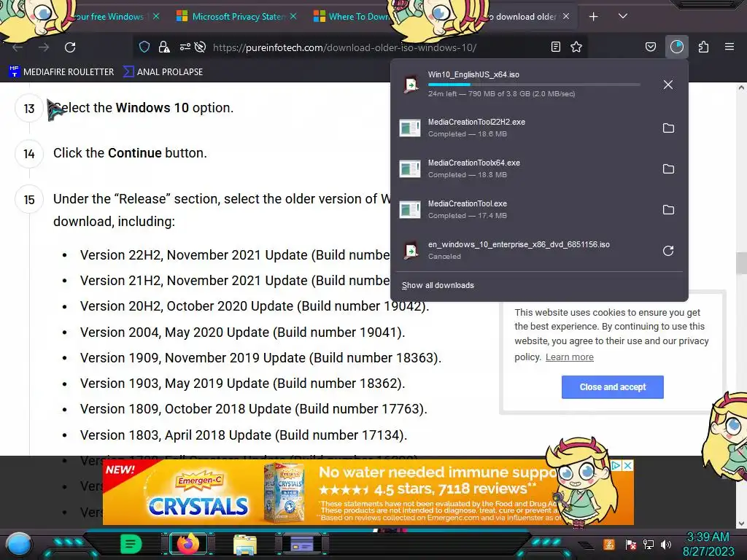Show MediaCreationTool22H2.exe in folder
The height and width of the screenshot is (560, 747).
pyautogui.click(x=668, y=128)
